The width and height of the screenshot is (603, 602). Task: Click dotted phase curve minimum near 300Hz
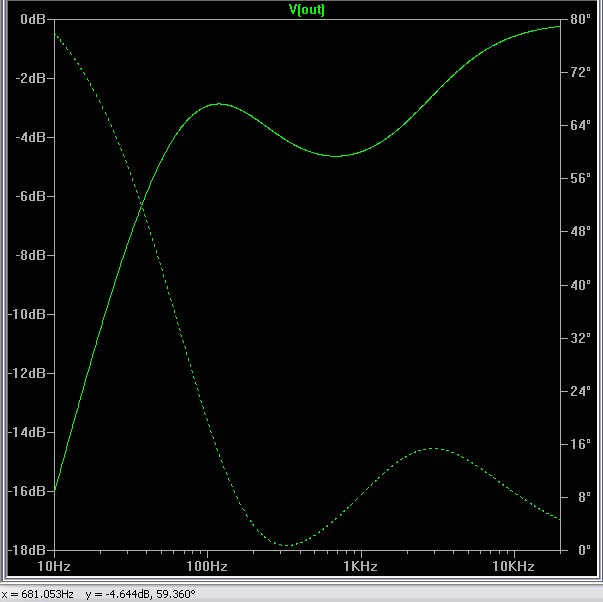[288, 545]
